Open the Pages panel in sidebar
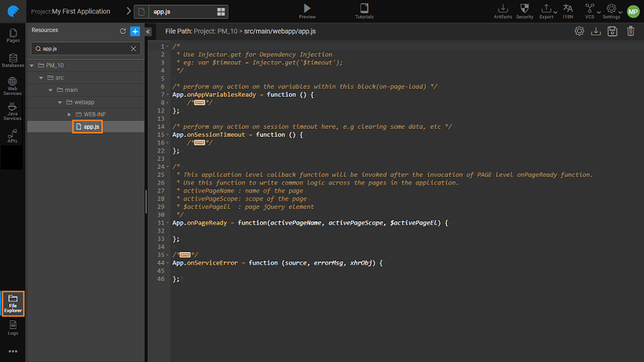644x362 pixels. pos(13,35)
